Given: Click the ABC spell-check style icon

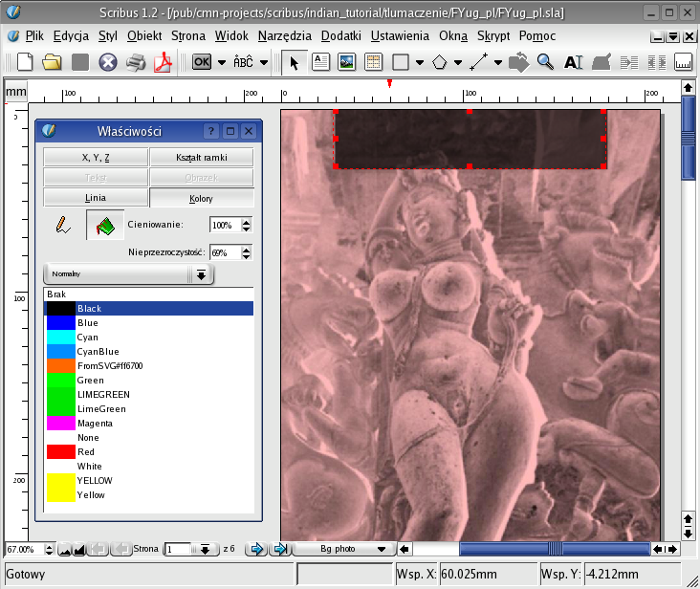Looking at the screenshot, I should [243, 62].
